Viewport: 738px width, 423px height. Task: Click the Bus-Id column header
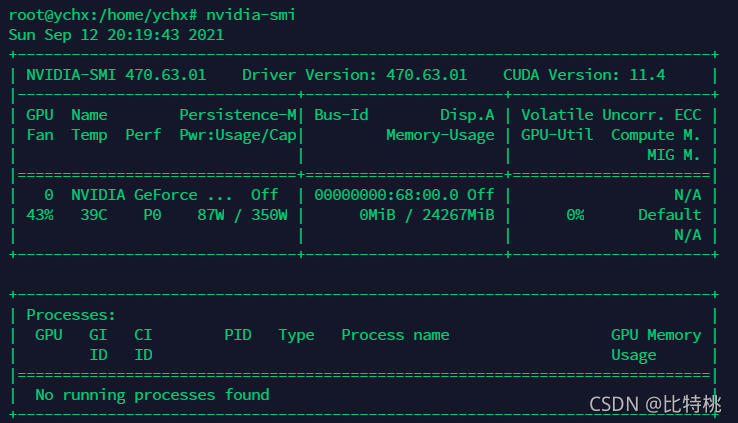click(341, 115)
